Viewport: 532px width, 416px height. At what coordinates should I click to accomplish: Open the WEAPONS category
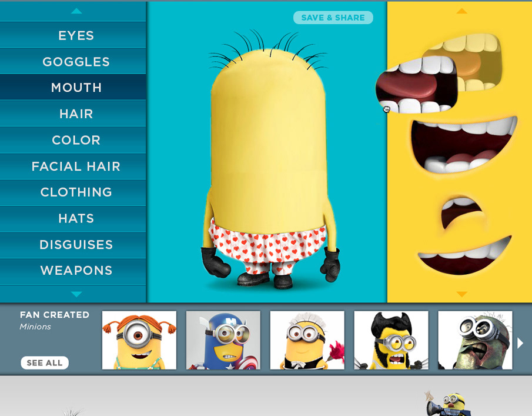[73, 271]
